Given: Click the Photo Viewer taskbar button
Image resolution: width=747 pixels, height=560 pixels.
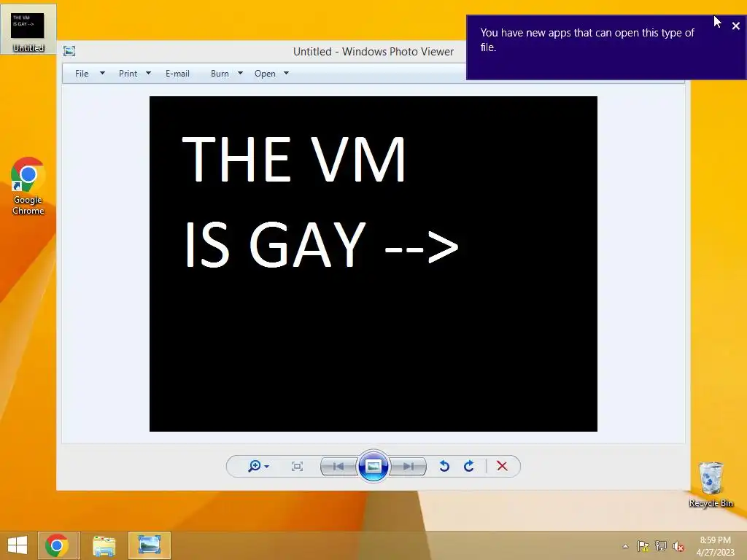Looking at the screenshot, I should pos(149,545).
